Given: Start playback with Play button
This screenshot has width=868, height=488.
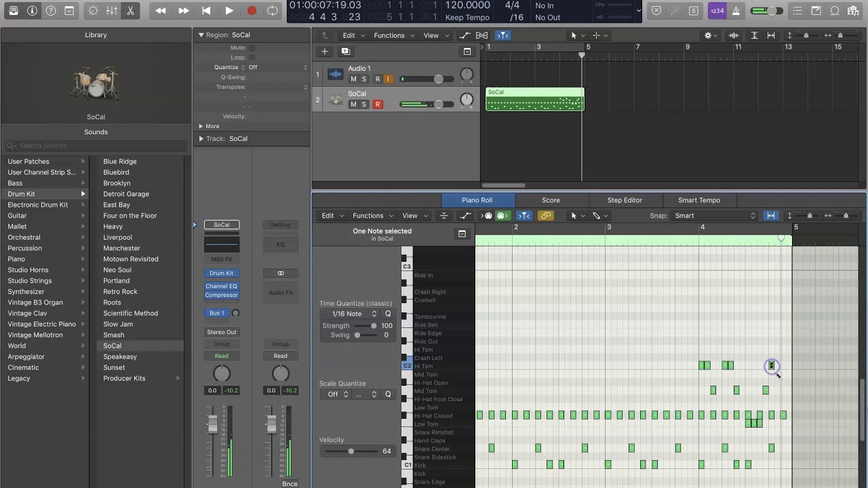Looking at the screenshot, I should (229, 11).
